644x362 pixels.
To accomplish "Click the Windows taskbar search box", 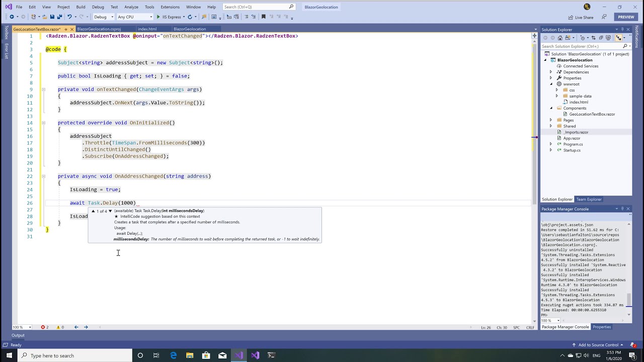I will tap(74, 355).
